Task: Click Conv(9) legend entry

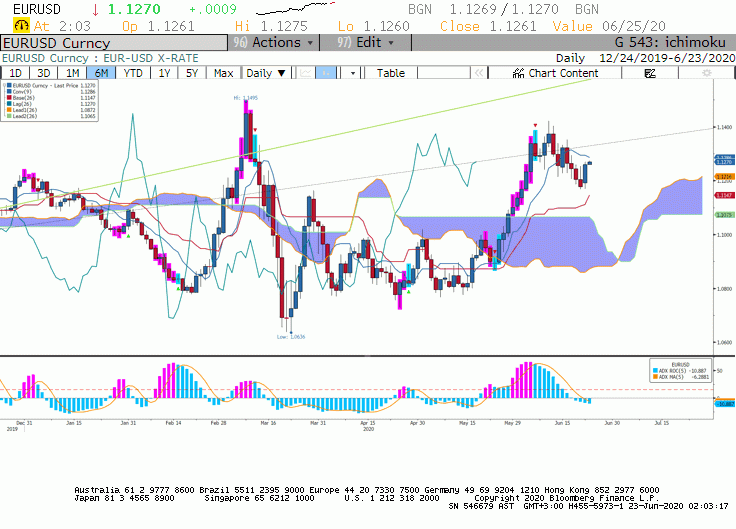Action: coord(51,92)
